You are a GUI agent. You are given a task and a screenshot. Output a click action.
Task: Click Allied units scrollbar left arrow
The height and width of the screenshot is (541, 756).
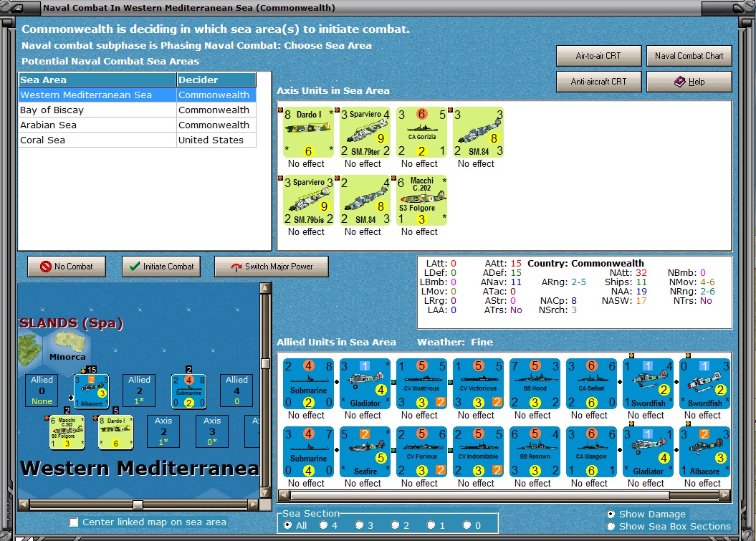pos(284,494)
